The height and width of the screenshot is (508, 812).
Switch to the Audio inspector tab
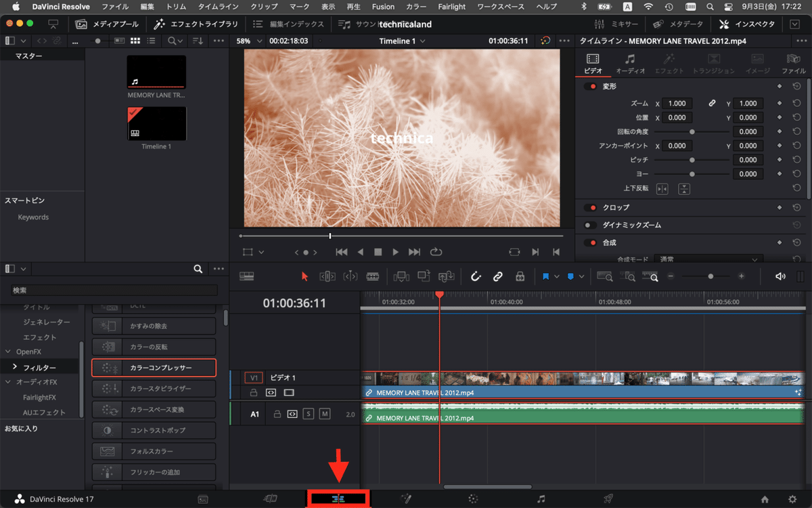(630, 63)
